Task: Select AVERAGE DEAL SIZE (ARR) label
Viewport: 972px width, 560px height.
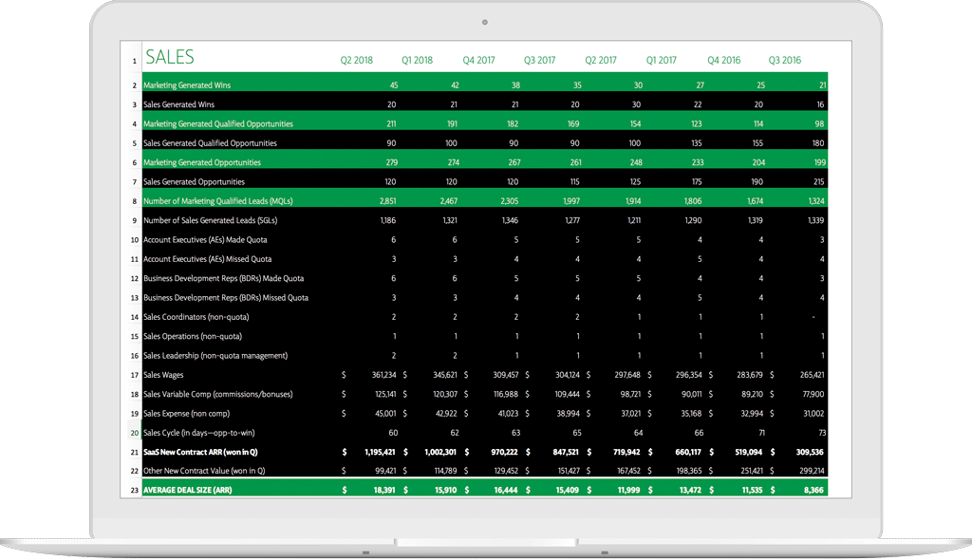Action: coord(188,490)
